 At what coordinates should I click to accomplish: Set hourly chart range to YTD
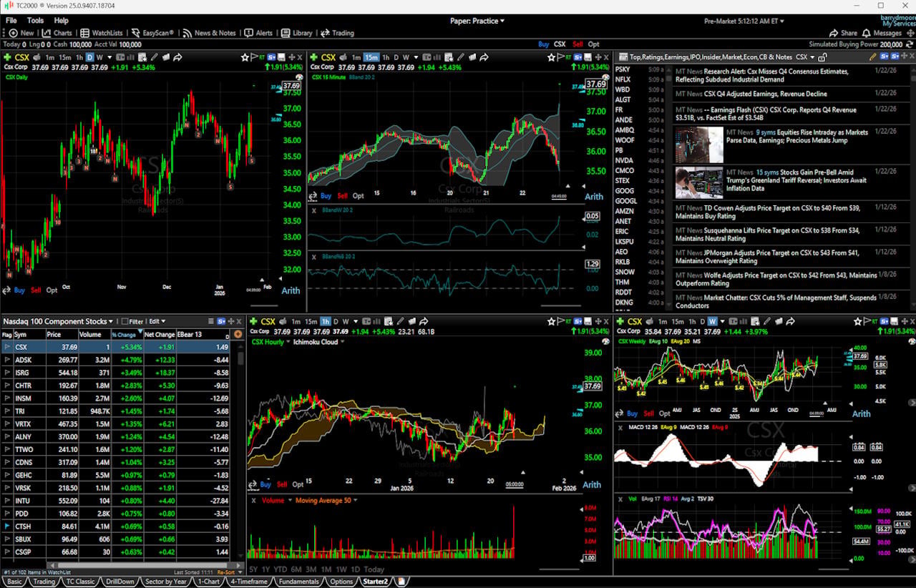click(281, 569)
